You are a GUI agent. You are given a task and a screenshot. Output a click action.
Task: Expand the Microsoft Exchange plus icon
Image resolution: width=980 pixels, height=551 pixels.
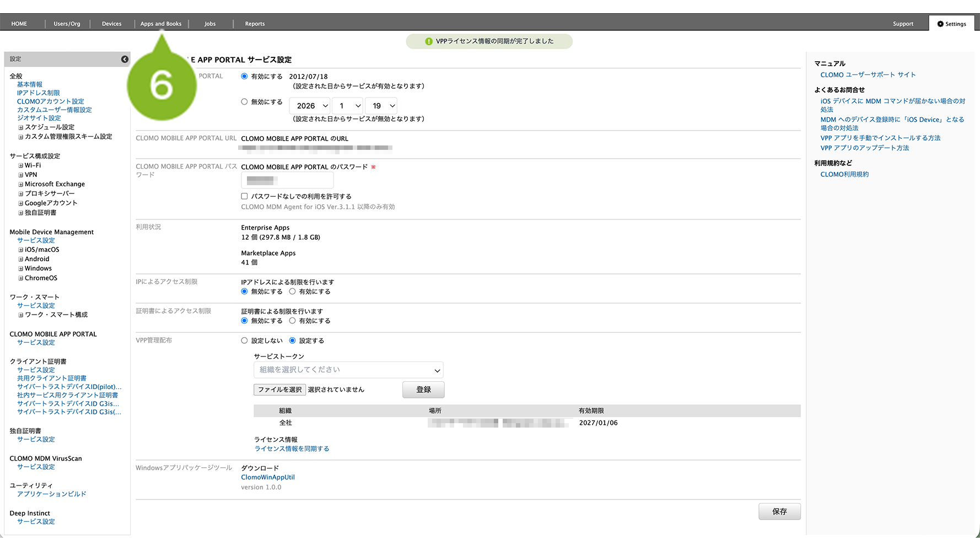click(x=21, y=185)
